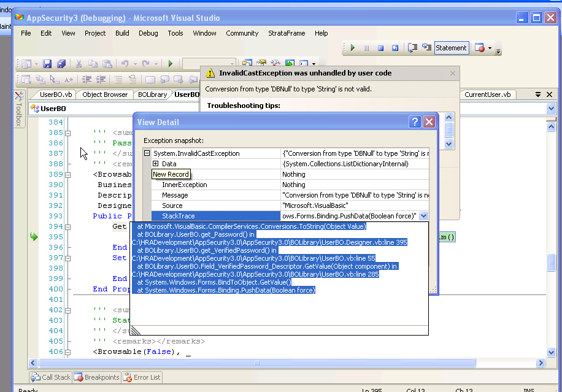Click the View Detail help question button

pos(415,122)
